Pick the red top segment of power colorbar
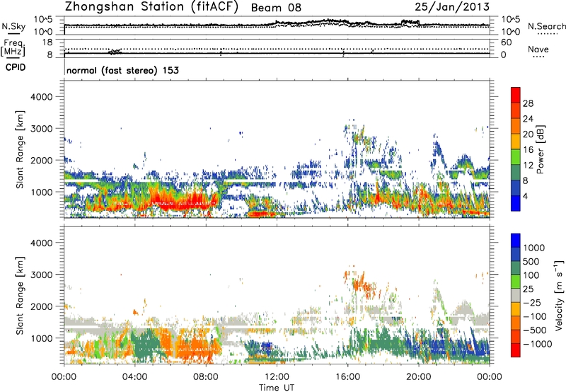566x392 pixels. (516, 95)
